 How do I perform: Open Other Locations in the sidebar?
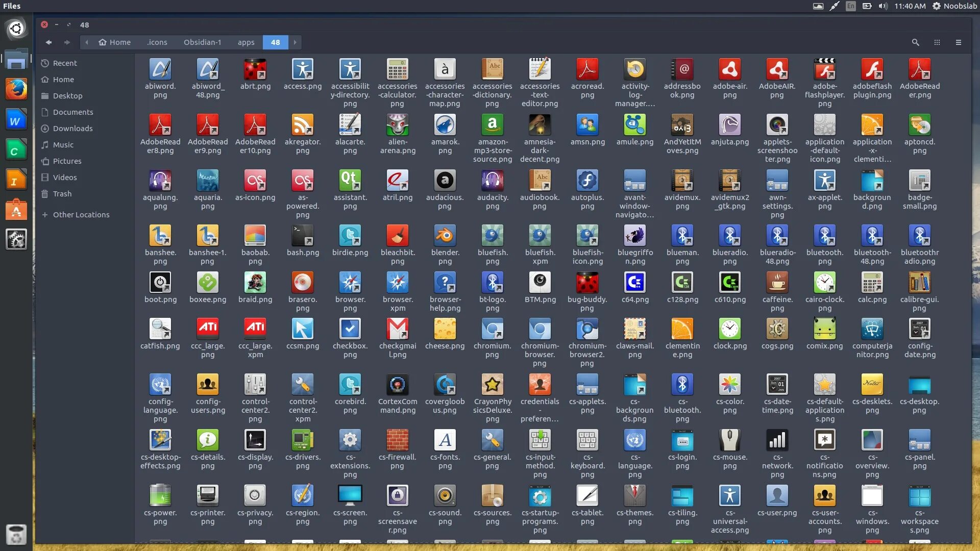[81, 215]
